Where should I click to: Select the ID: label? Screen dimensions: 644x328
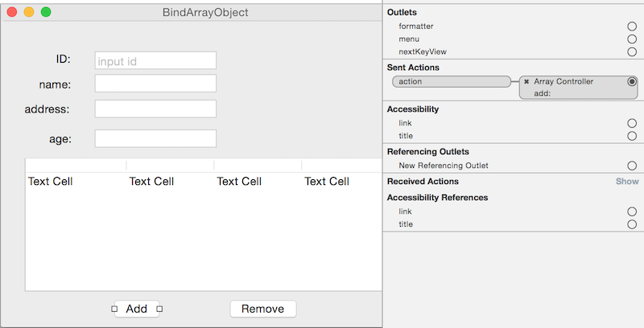pos(64,59)
